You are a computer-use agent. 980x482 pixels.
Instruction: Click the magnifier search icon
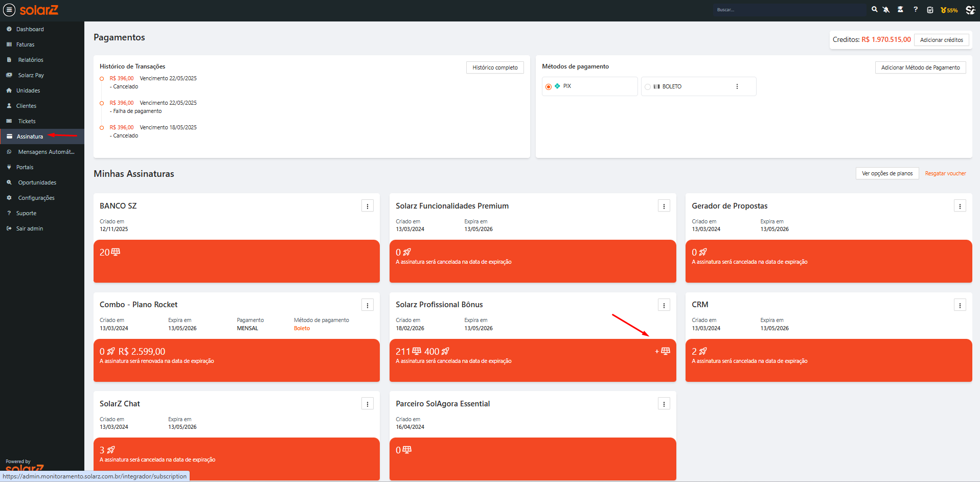click(x=875, y=10)
